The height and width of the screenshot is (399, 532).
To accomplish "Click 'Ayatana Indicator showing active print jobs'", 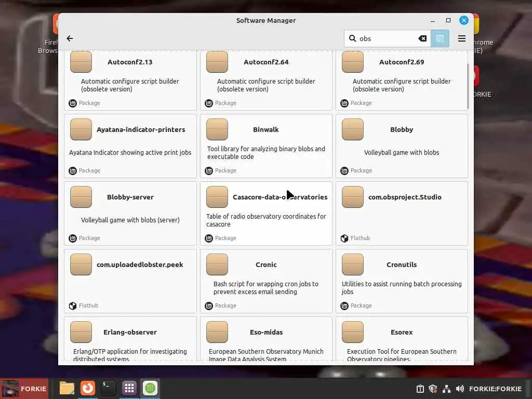I will 130,153.
